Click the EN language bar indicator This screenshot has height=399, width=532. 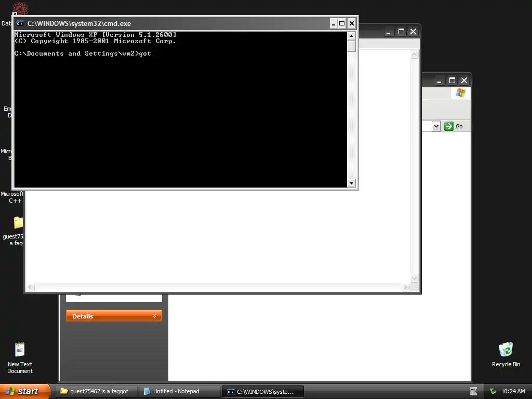pyautogui.click(x=473, y=391)
